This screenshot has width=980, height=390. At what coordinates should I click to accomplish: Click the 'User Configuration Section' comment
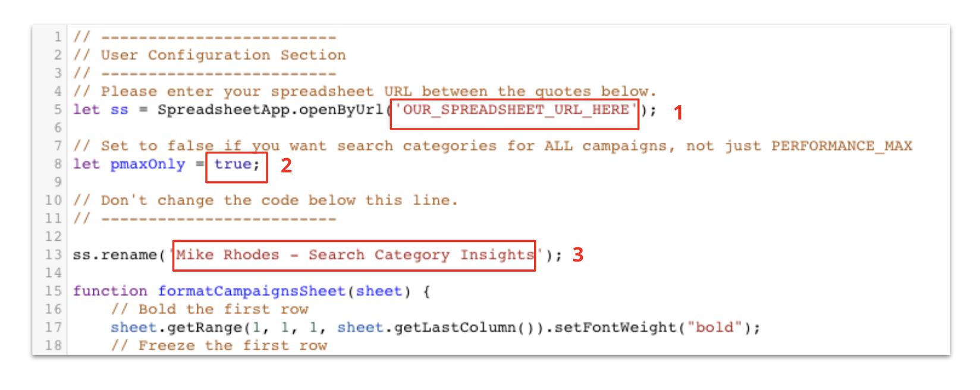(x=223, y=55)
